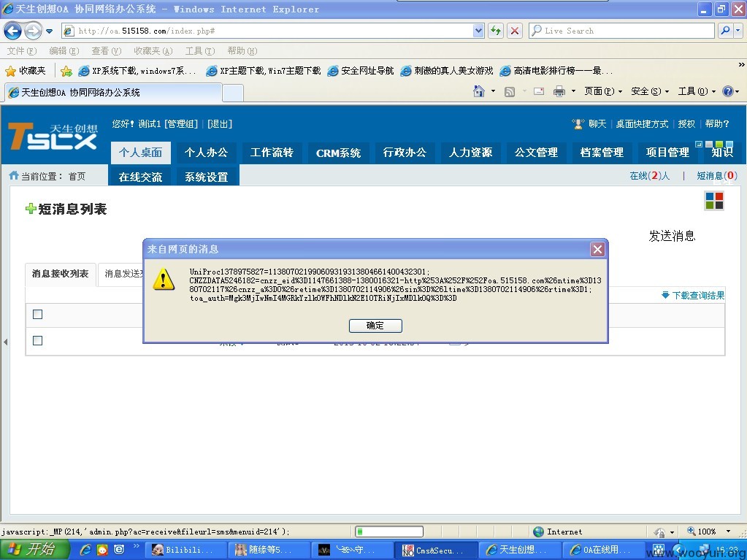Click the red Stop loading icon
Screen dimensions: 747x560
[x=515, y=31]
